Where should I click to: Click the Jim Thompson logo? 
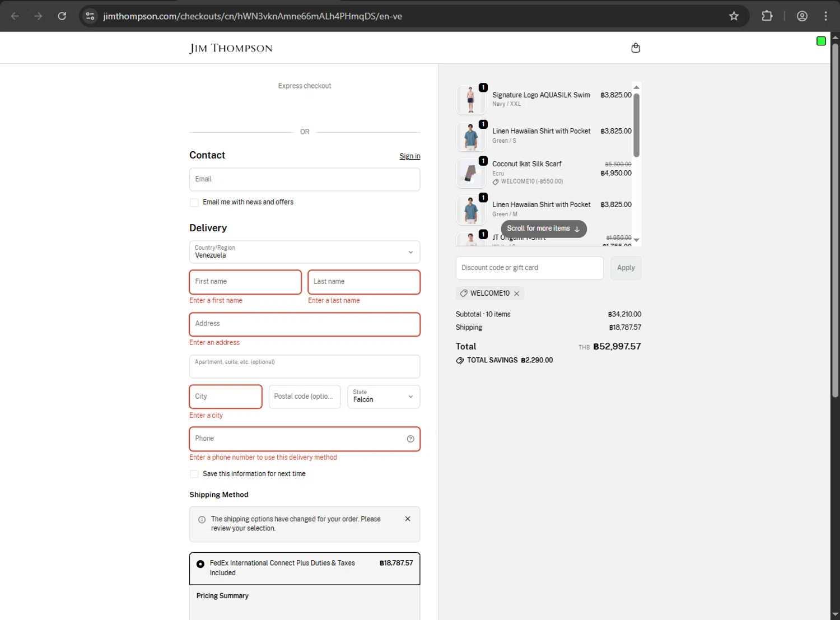(x=231, y=48)
